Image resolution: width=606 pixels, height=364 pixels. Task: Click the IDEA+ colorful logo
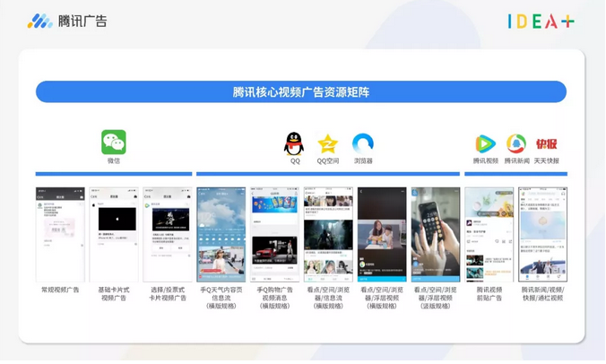click(541, 22)
